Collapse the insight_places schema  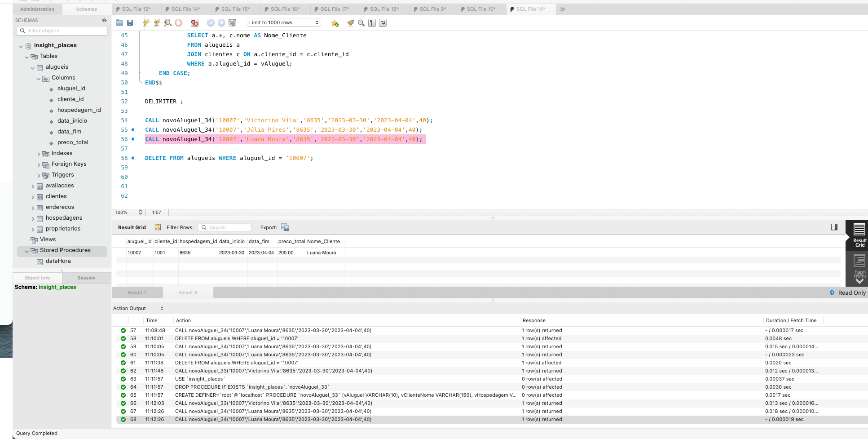coord(21,46)
